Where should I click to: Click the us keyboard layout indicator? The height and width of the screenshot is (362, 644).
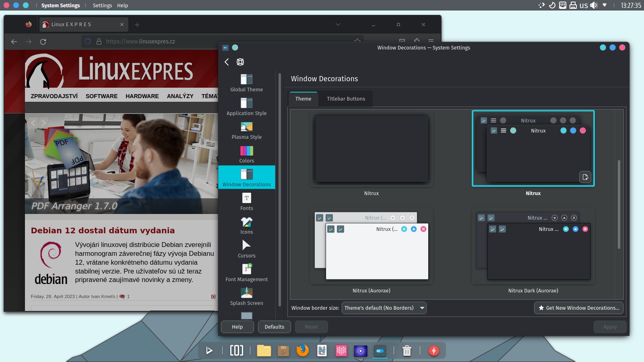(584, 5)
